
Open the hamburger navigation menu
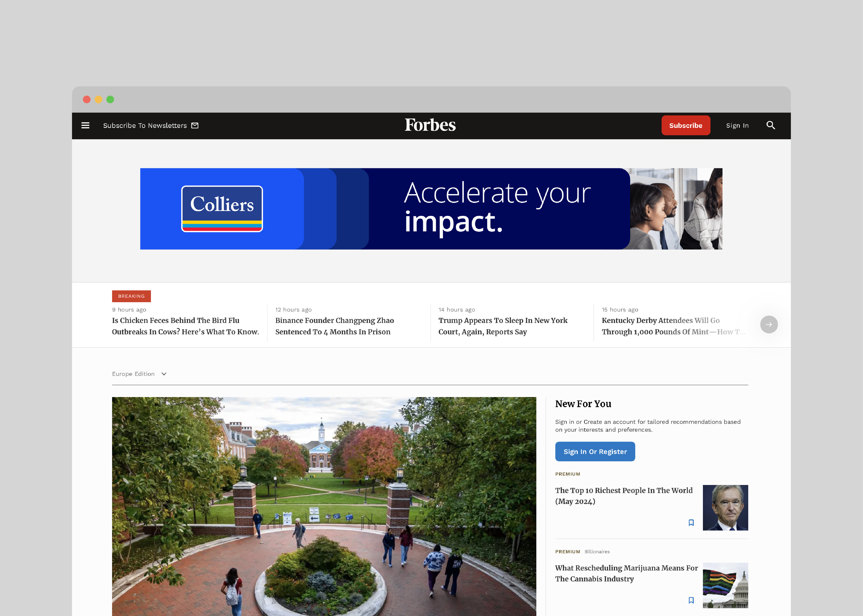pos(85,125)
